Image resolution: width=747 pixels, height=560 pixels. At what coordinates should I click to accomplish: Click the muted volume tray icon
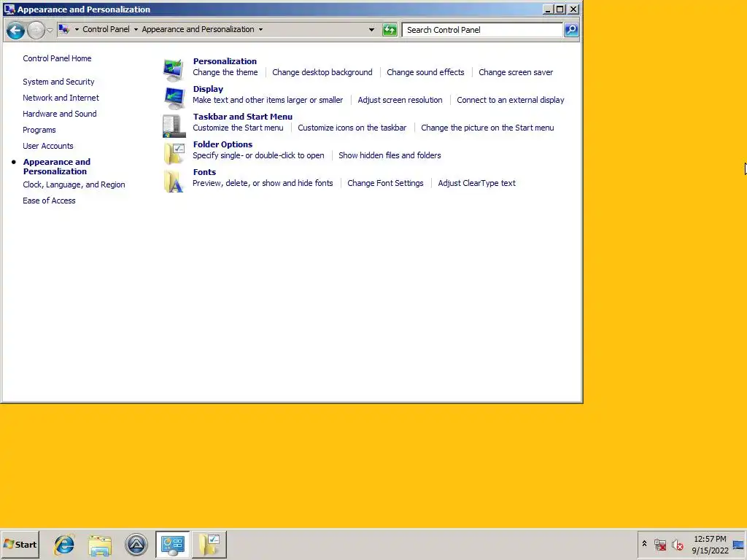pos(678,545)
